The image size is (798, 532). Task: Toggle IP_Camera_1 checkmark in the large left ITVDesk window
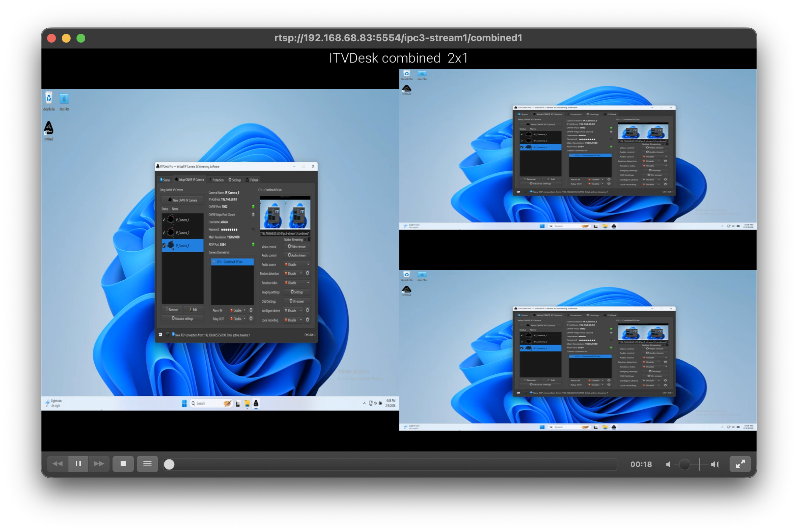pos(164,220)
